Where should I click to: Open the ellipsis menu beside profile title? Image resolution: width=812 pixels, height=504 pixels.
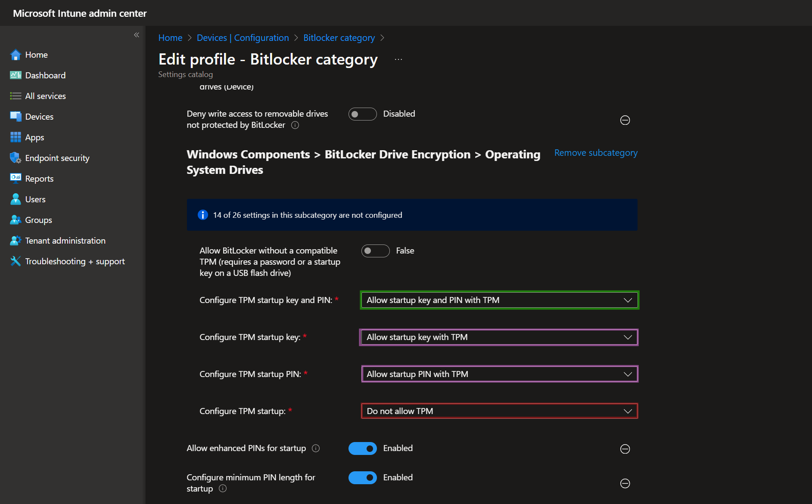click(x=398, y=59)
